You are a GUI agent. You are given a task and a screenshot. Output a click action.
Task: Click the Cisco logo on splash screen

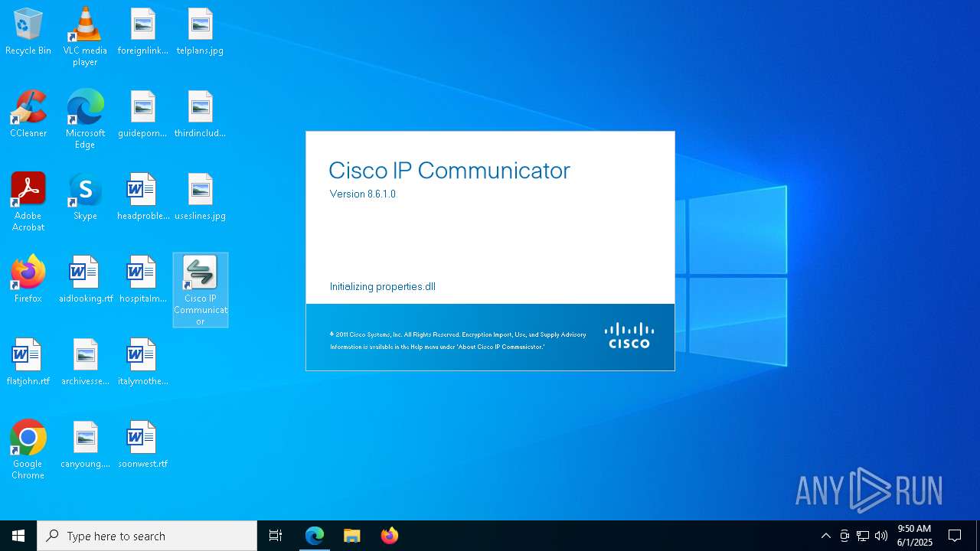click(629, 335)
